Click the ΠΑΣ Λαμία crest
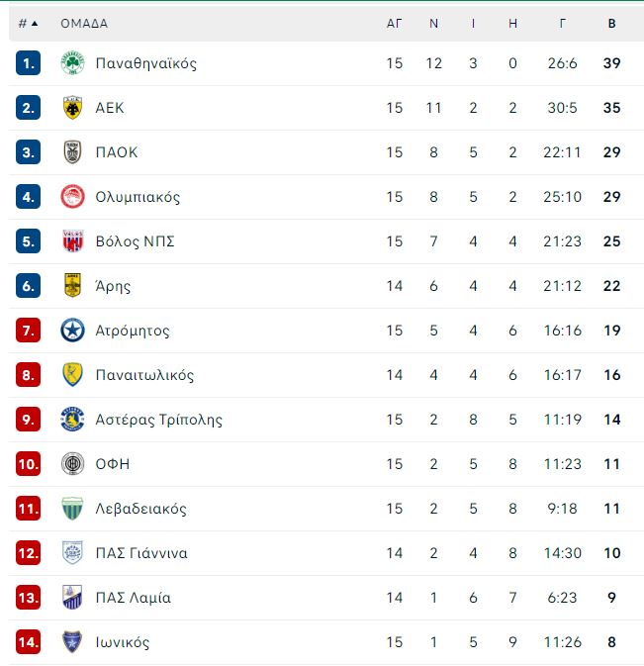The image size is (644, 666). (72, 597)
